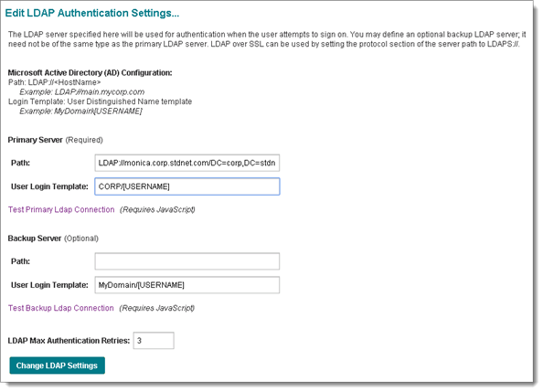Viewport: 543px width, 392px height.
Task: Click the Edit LDAP Authentication Settings heading
Action: click(91, 13)
